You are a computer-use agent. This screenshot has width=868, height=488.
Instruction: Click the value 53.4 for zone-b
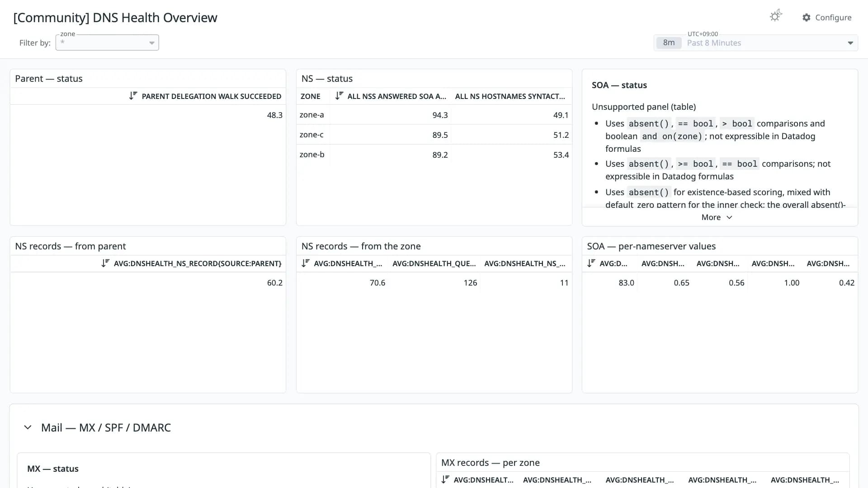[x=561, y=155]
